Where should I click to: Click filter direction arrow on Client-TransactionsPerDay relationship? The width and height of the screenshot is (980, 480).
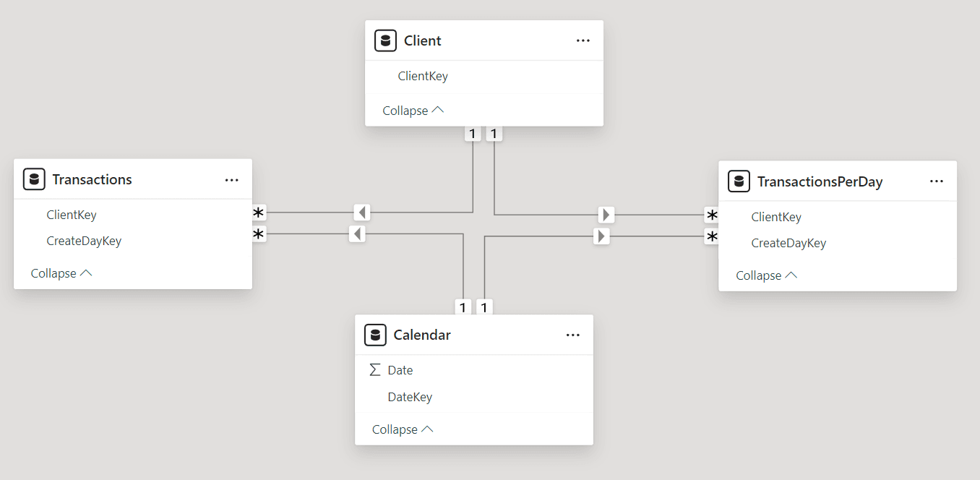coord(606,215)
